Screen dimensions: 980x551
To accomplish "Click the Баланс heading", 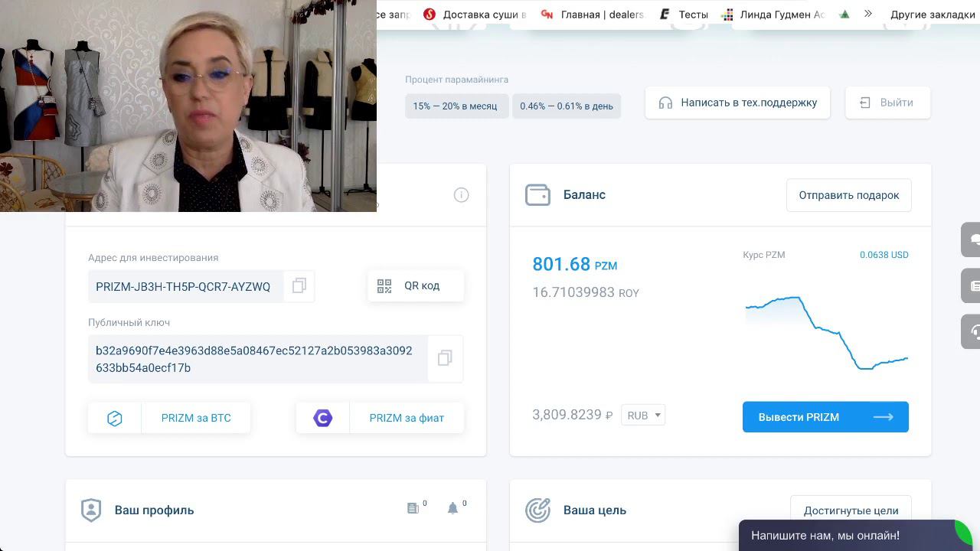I will click(584, 194).
